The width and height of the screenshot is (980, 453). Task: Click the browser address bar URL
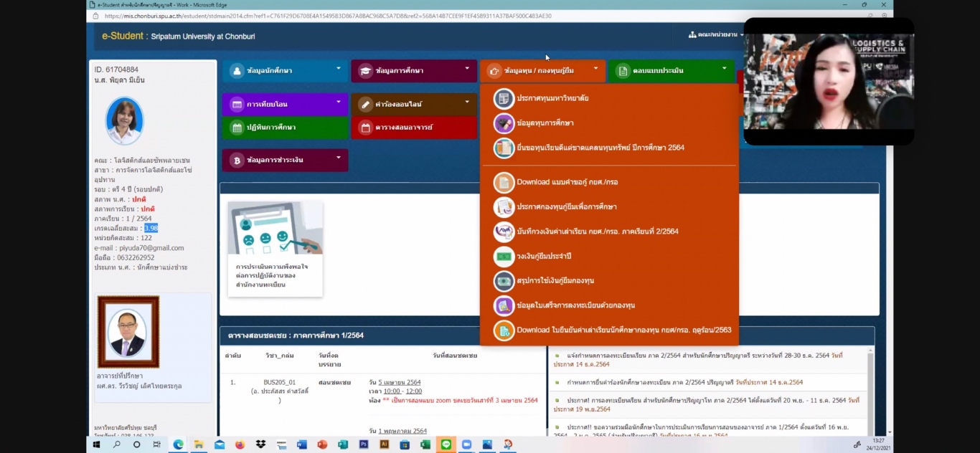pyautogui.click(x=328, y=16)
